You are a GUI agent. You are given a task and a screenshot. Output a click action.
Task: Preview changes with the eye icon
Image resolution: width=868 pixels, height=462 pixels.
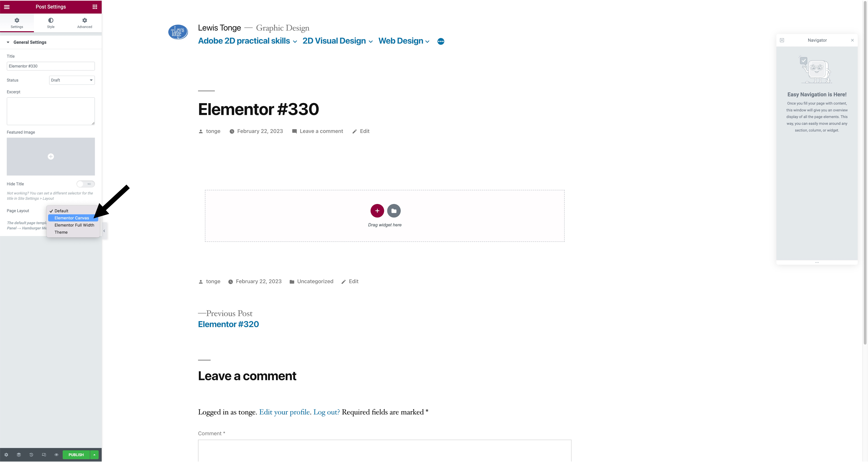tap(56, 455)
